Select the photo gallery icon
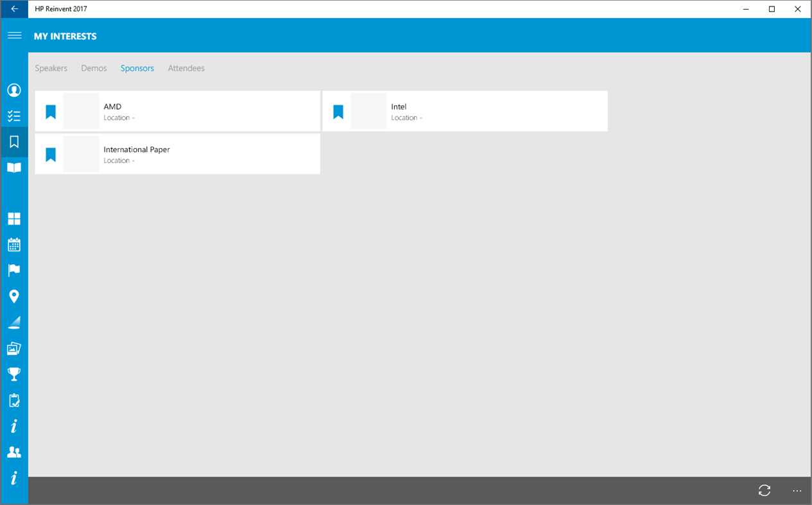 click(x=14, y=348)
